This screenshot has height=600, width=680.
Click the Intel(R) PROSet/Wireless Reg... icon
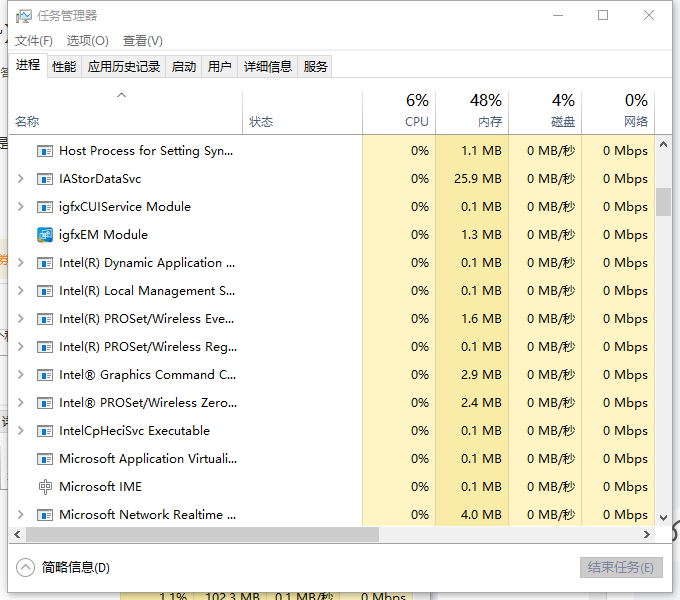pos(45,347)
